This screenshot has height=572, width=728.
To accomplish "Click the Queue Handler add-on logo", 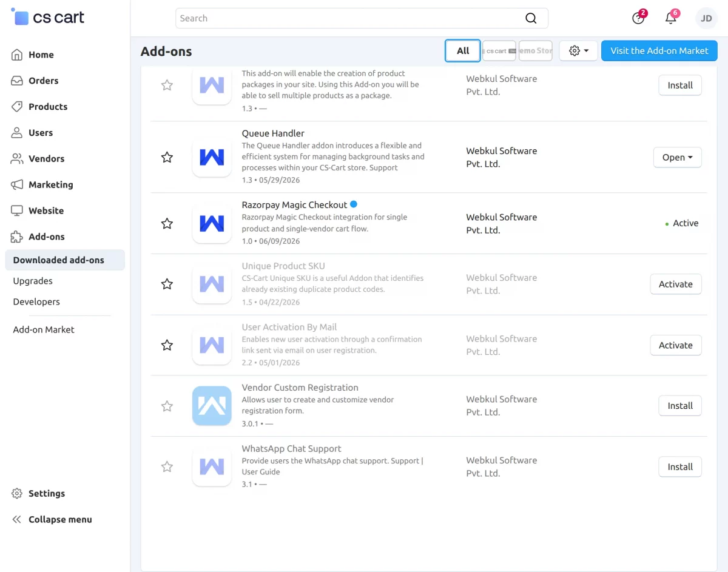I will (x=212, y=157).
